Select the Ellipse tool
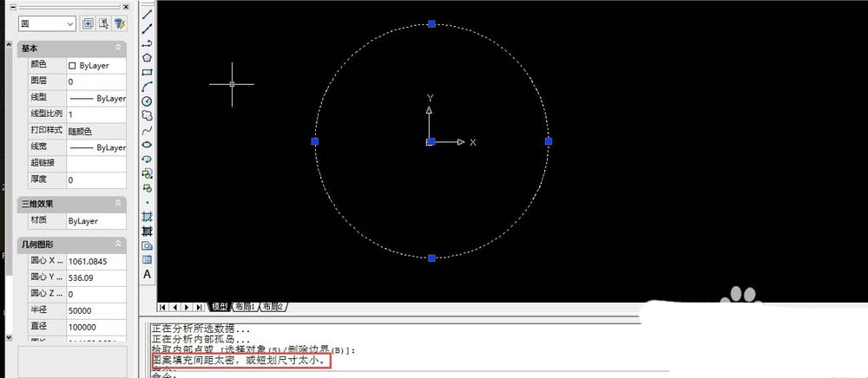Viewport: 868px width, 378px height. 148,145
